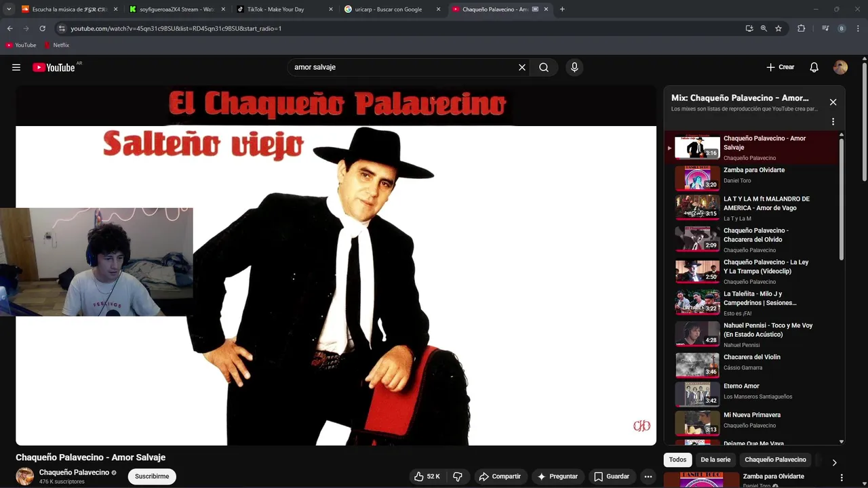Show more filter chips with the arrow
Viewport: 868px width, 488px height.
point(834,462)
